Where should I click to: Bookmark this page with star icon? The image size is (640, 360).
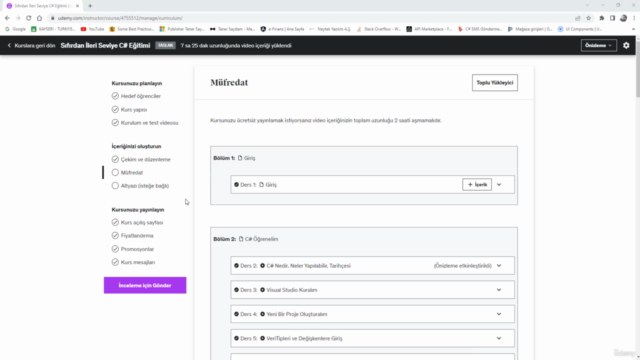589,18
